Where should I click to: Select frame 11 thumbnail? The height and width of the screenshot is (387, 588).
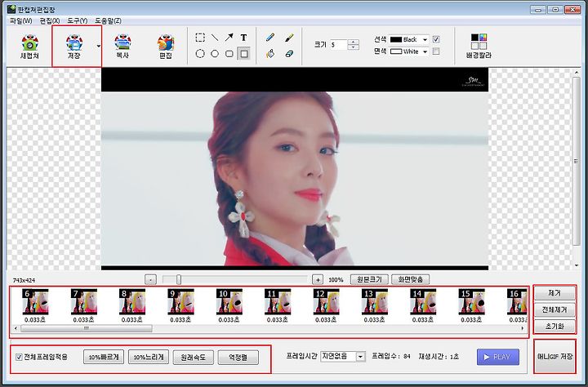(x=278, y=301)
